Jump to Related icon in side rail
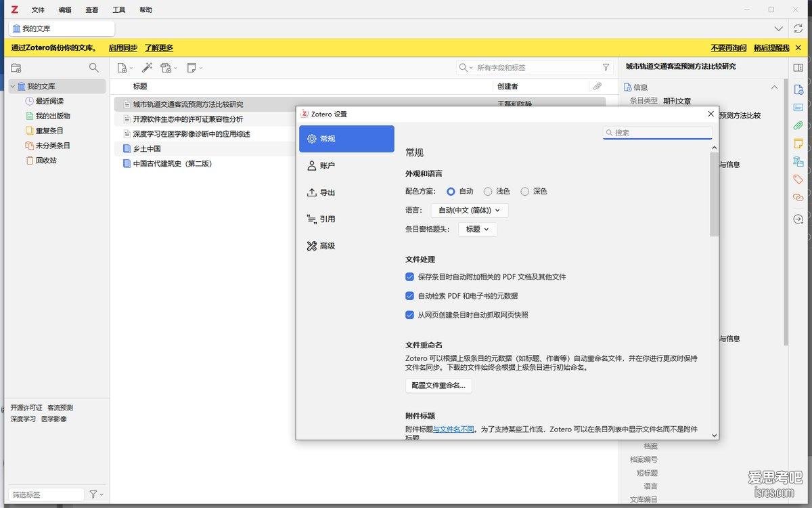Viewport: 812px width, 508px height. click(x=798, y=197)
